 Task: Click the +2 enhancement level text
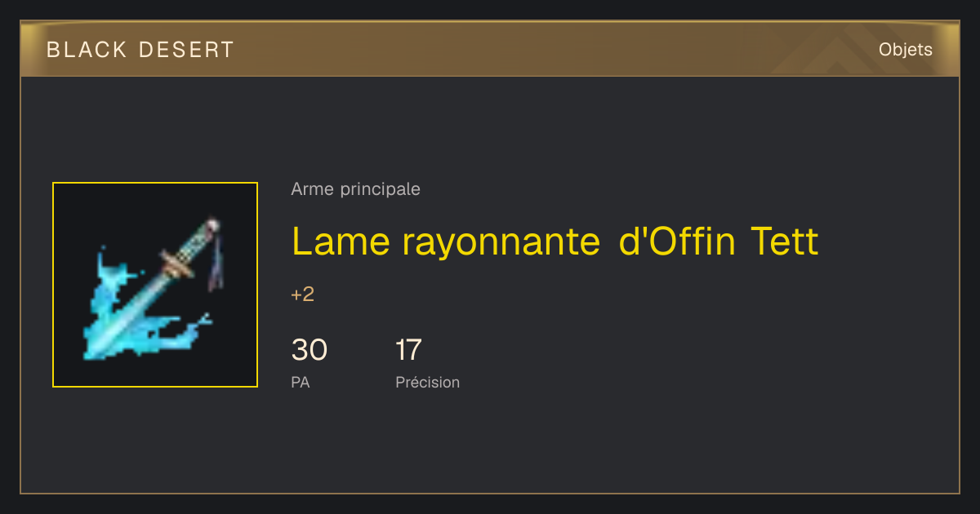pos(302,295)
